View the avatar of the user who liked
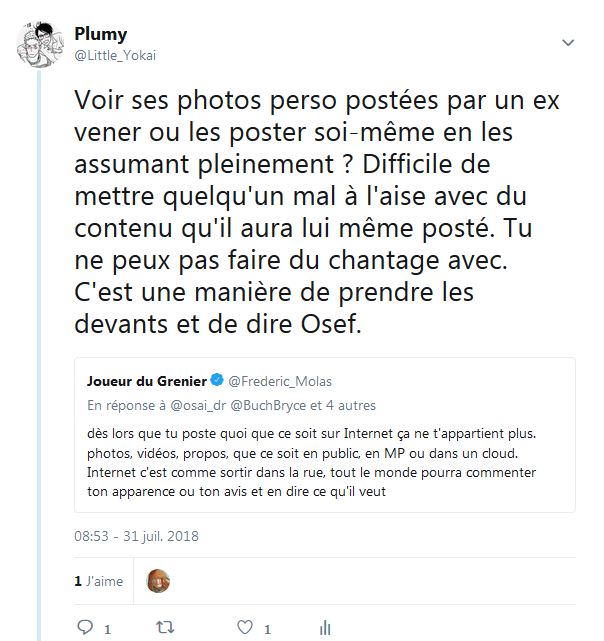 (158, 580)
